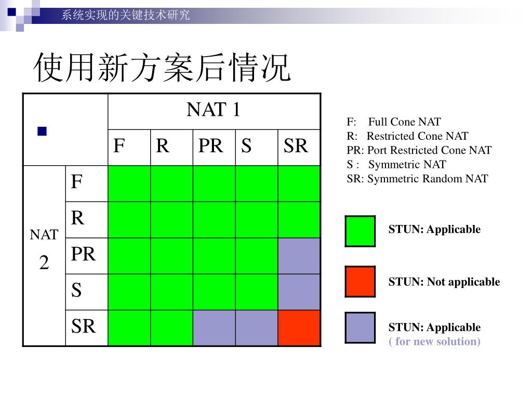The width and height of the screenshot is (532, 399).
Task: Click the green STUN Applicable legend swatch
Action: point(360,231)
